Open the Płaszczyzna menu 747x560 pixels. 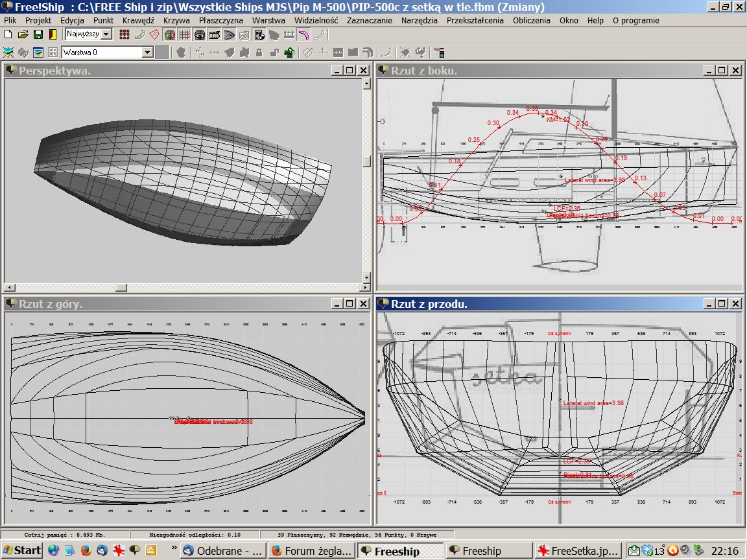pyautogui.click(x=221, y=20)
